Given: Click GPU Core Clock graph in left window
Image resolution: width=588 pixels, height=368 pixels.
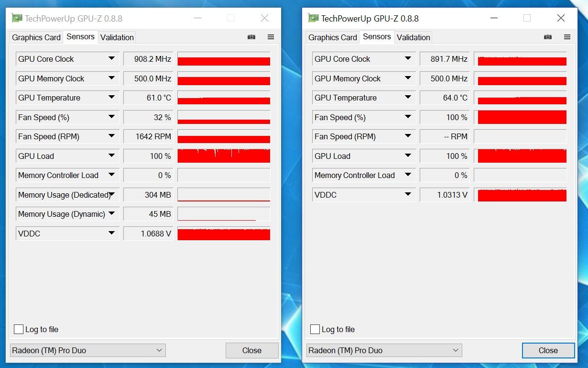Looking at the screenshot, I should pyautogui.click(x=224, y=59).
